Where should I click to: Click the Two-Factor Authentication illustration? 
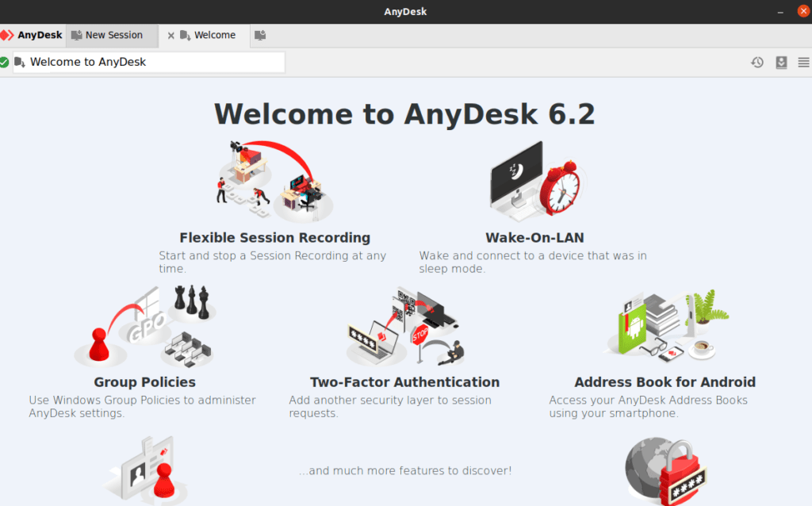pyautogui.click(x=405, y=326)
